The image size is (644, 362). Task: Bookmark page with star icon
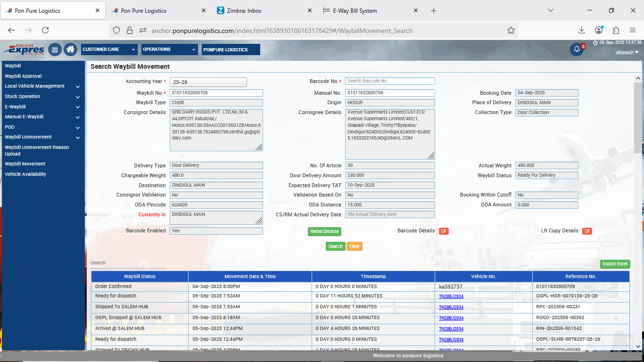(511, 30)
